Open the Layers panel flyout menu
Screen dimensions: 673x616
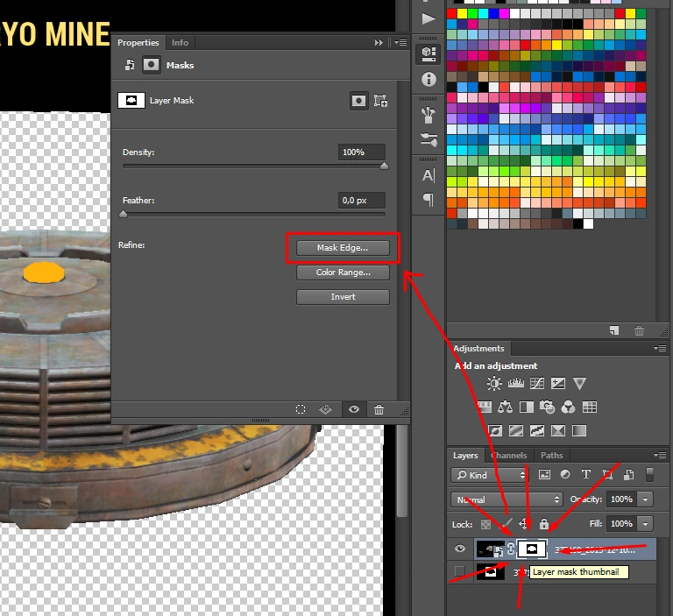pos(660,455)
